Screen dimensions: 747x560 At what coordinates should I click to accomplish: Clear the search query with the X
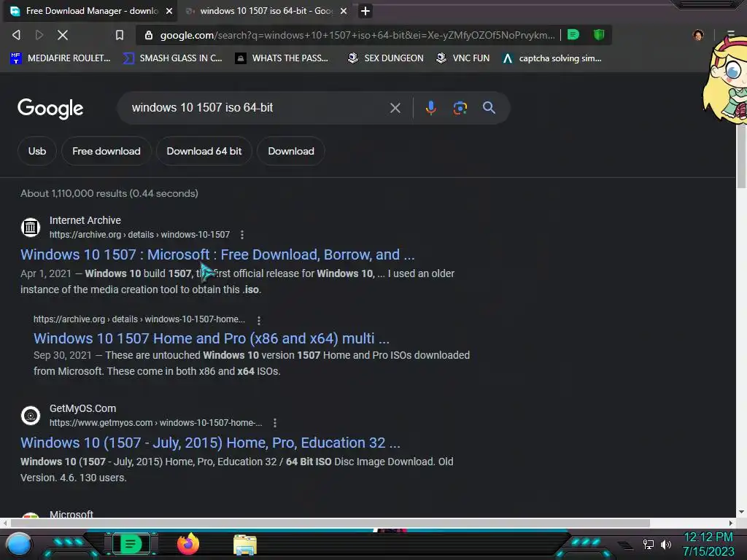[x=395, y=108]
